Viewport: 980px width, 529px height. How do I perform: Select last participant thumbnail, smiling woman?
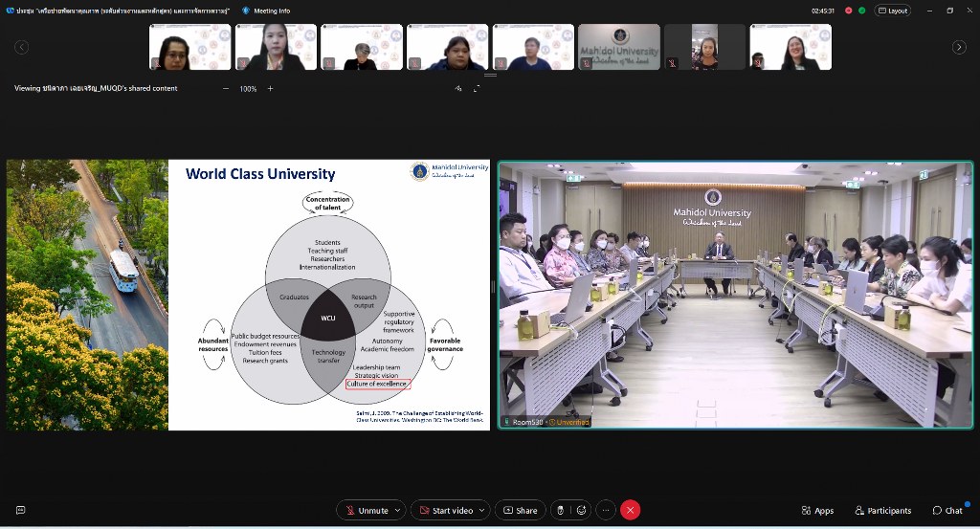pos(791,47)
